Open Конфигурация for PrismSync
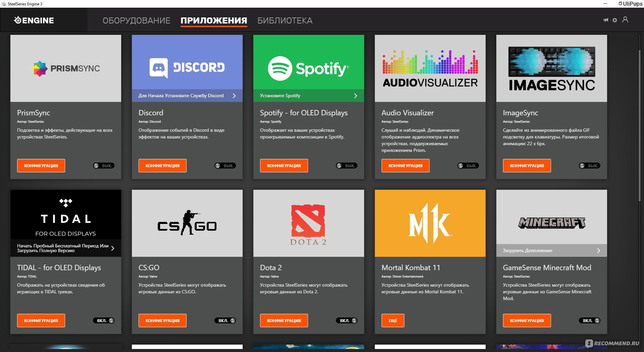Image resolution: width=644 pixels, height=352 pixels. tap(41, 166)
